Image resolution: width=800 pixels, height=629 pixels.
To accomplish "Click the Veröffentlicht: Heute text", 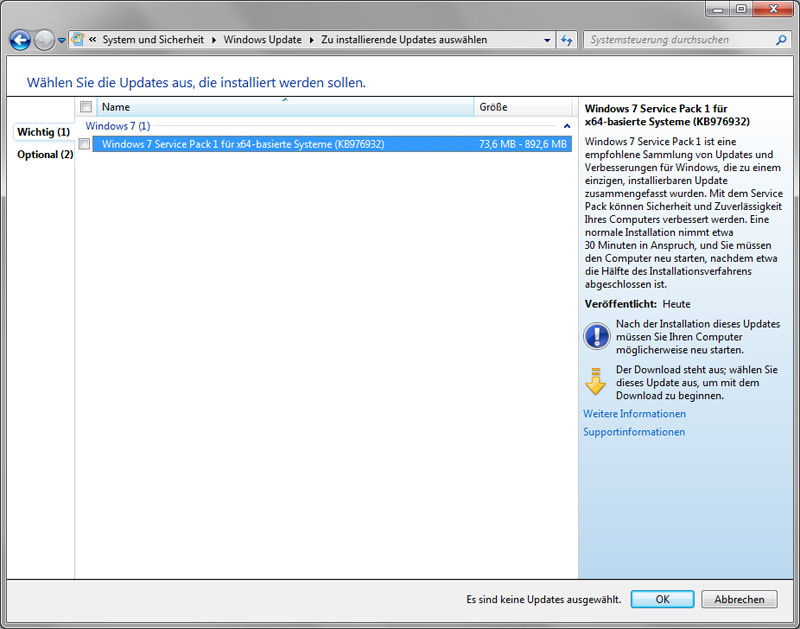I will (637, 304).
